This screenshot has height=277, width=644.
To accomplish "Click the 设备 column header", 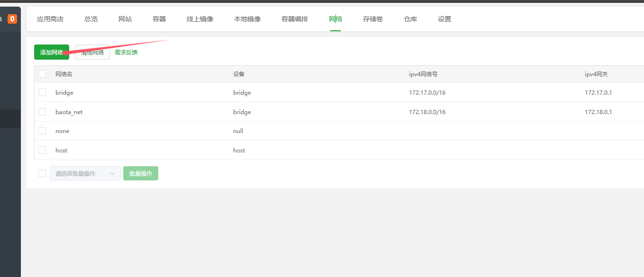I will [239, 74].
